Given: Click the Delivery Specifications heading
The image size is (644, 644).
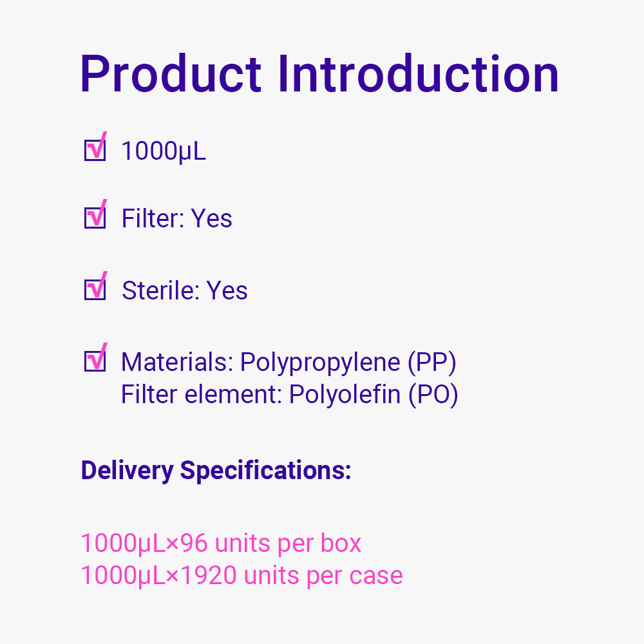Looking at the screenshot, I should point(216,471).
